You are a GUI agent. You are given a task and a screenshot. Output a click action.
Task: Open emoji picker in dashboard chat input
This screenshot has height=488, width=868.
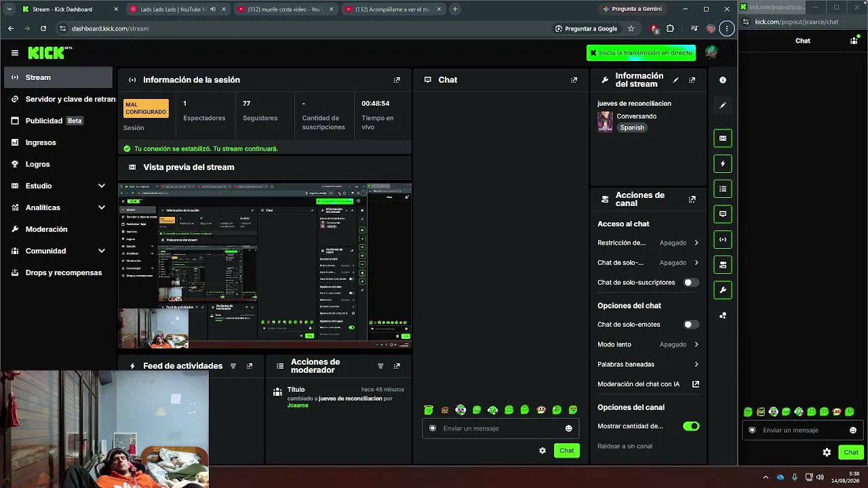click(568, 428)
